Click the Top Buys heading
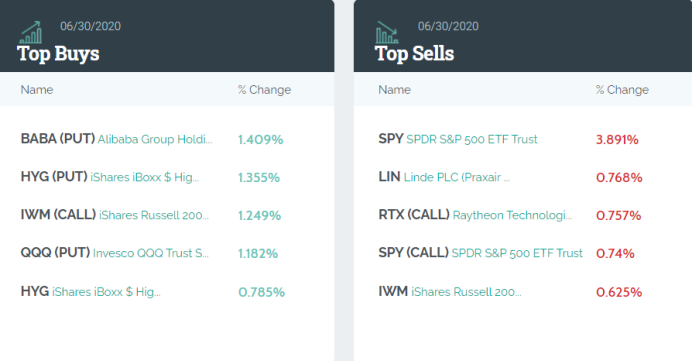Viewport: 692px width, 361px height. (58, 53)
